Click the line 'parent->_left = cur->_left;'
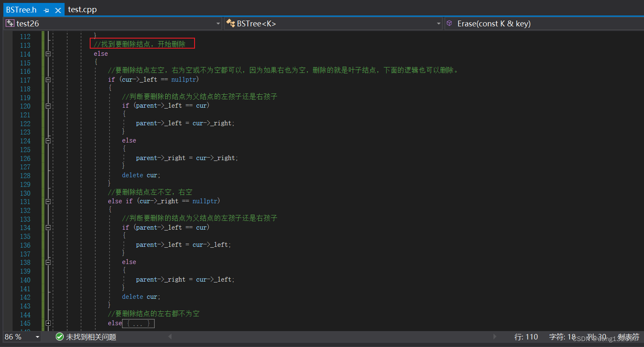The width and height of the screenshot is (644, 347). [x=184, y=245]
